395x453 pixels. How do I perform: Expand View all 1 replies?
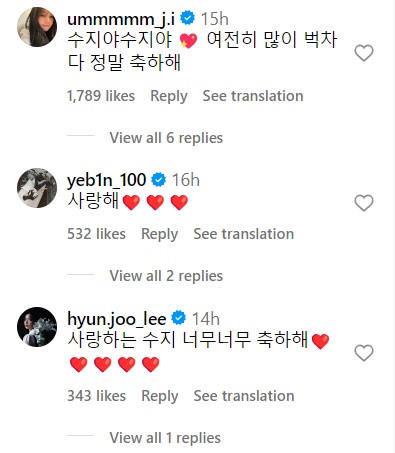pos(165,438)
